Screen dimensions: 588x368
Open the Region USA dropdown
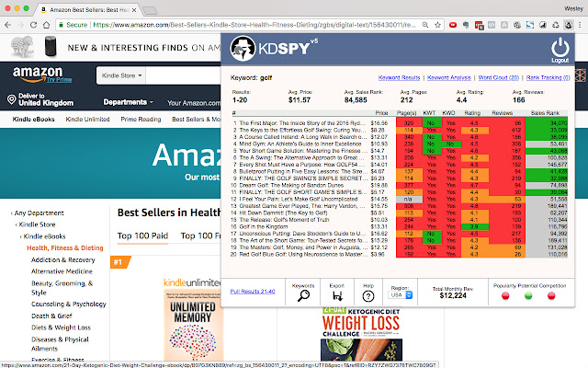click(401, 295)
